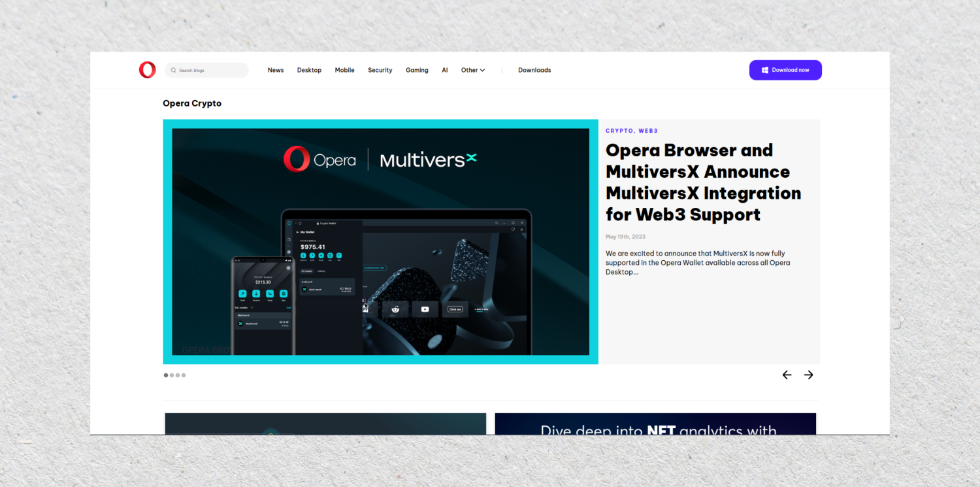Viewport: 980px width, 487px height.
Task: Open the Gaming blog section
Action: point(417,70)
